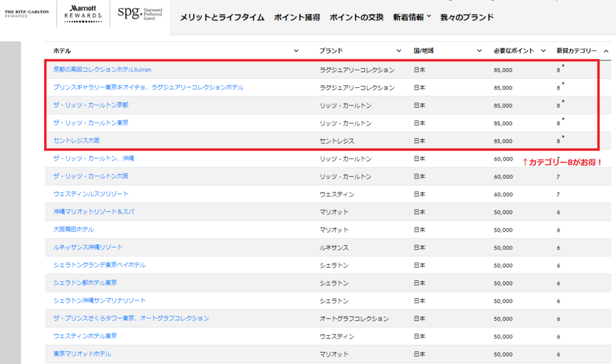Select category 6 in 大阪梅田ホテル row

pyautogui.click(x=558, y=230)
